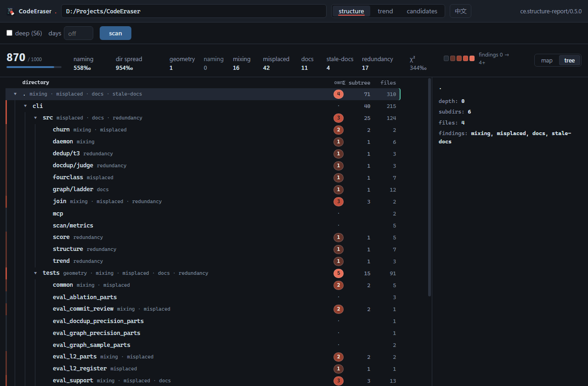Screen dimensions: 588x386
Task: Click the badge on the daemon row
Action: tap(339, 142)
